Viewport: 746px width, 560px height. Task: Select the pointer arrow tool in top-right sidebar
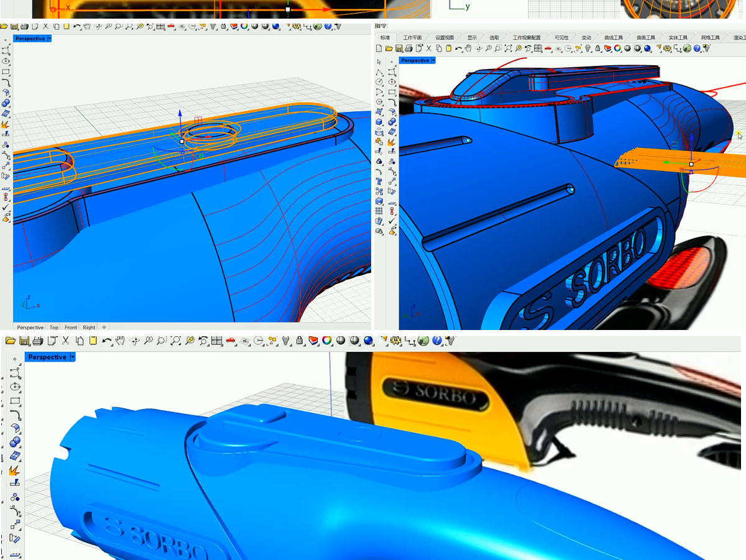(379, 62)
